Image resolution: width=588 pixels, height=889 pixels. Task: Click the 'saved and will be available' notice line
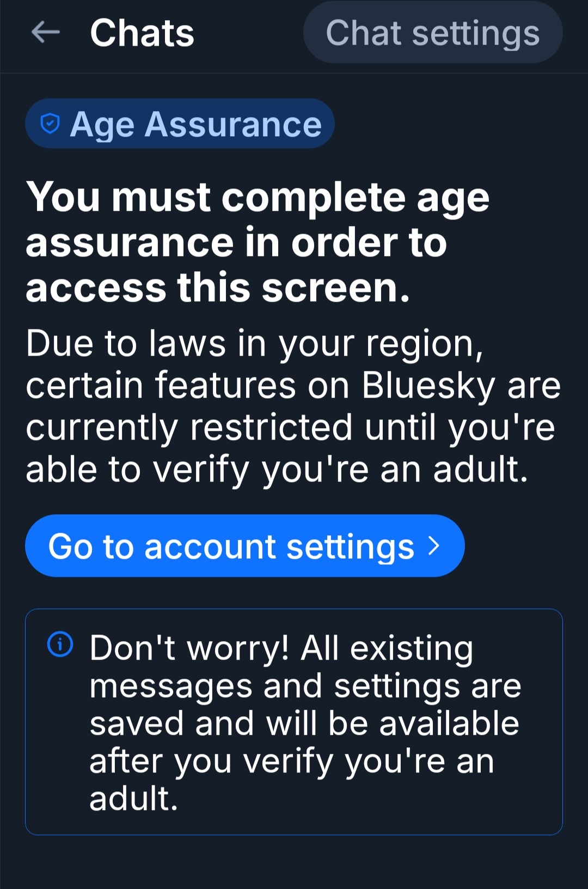click(304, 723)
